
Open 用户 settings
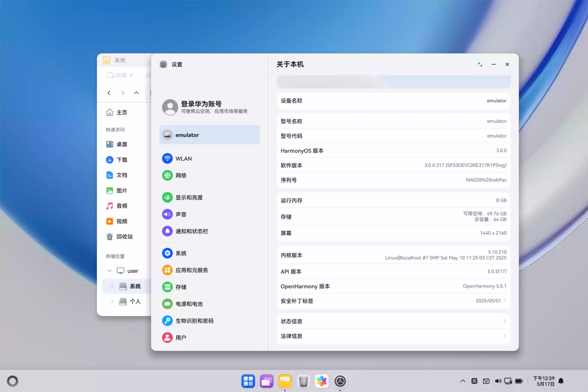pos(210,338)
